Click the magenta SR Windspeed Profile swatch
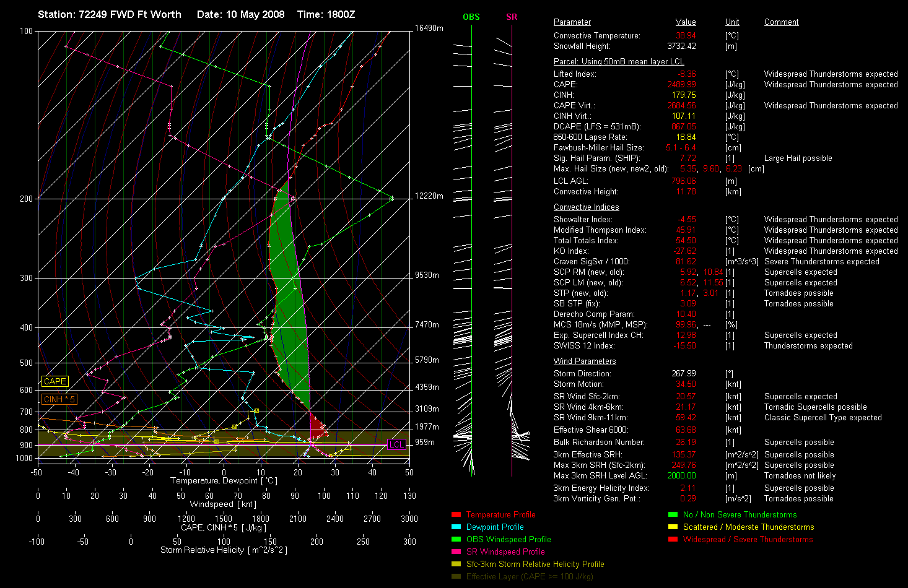Viewport: 908px width, 588px height. click(456, 551)
